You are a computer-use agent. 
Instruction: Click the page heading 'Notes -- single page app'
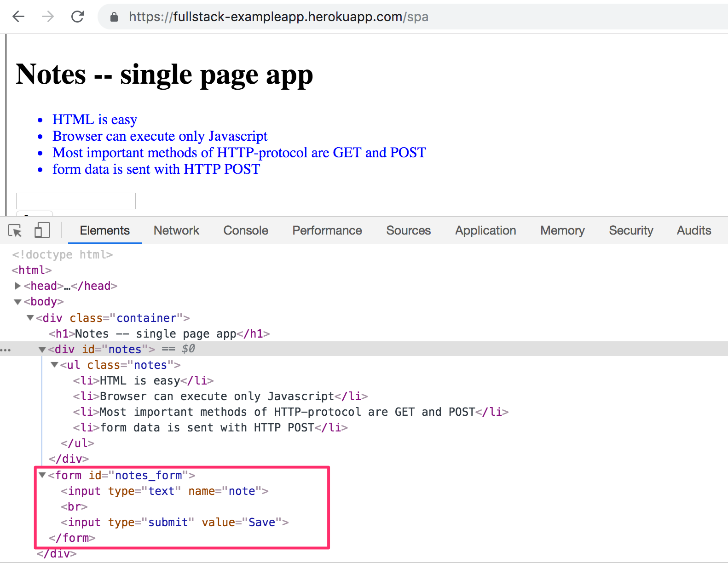pyautogui.click(x=164, y=75)
